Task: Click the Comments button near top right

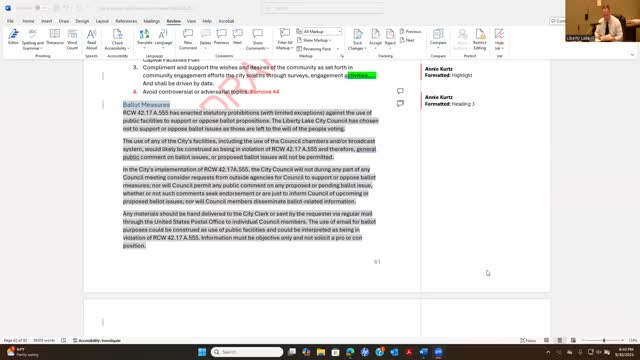Action: click(x=558, y=21)
